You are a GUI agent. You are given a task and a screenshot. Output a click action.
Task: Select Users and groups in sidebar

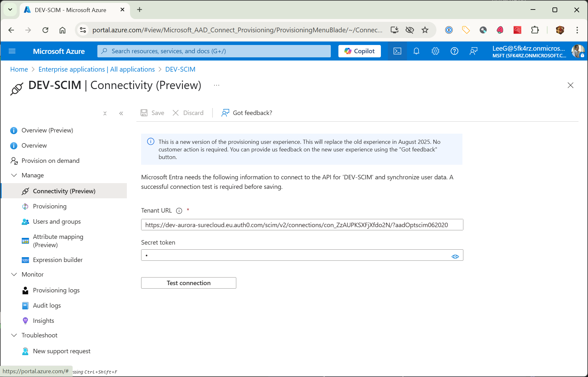coord(56,221)
